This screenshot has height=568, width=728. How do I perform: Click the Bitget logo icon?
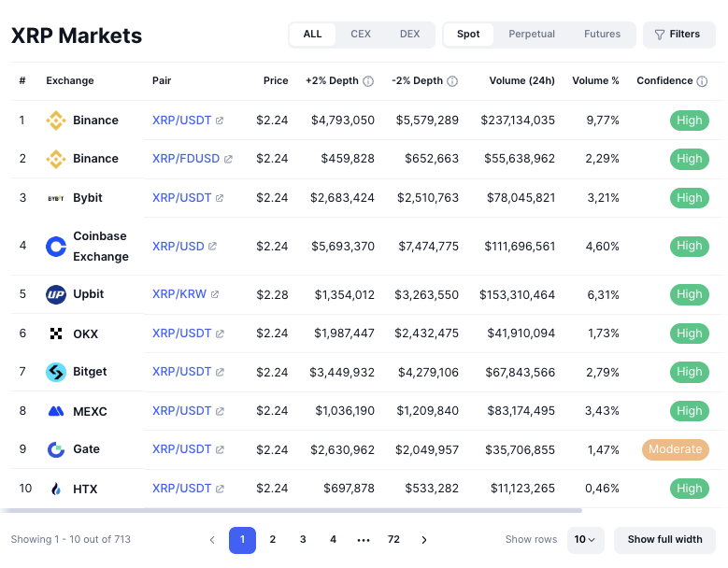(56, 372)
